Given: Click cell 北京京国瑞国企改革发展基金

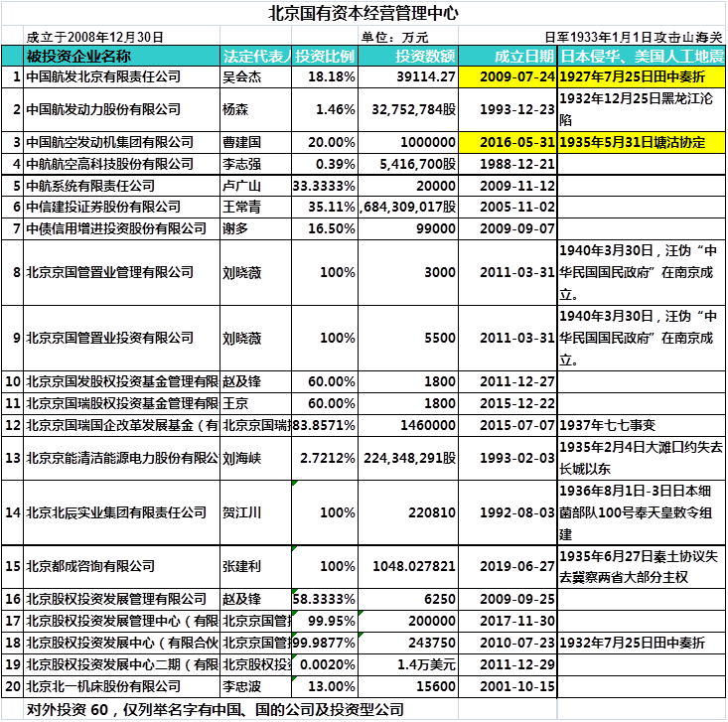Looking at the screenshot, I should [x=122, y=425].
